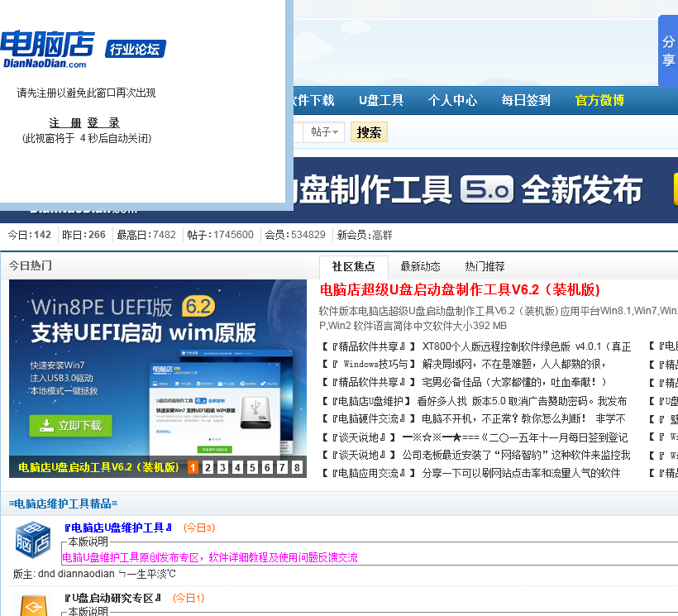Screen dimensions: 678x616
Task: Click the 帖子:1745600 statistic
Action: 220,235
